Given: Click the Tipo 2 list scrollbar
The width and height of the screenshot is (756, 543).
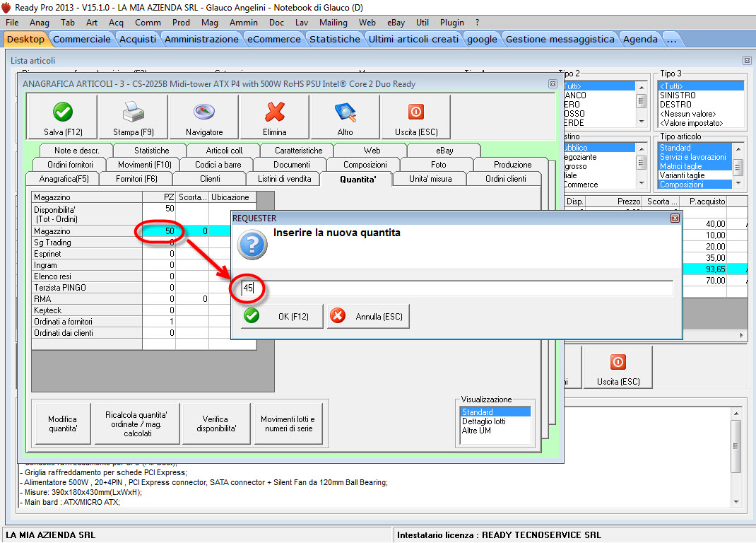Looking at the screenshot, I should [642, 101].
